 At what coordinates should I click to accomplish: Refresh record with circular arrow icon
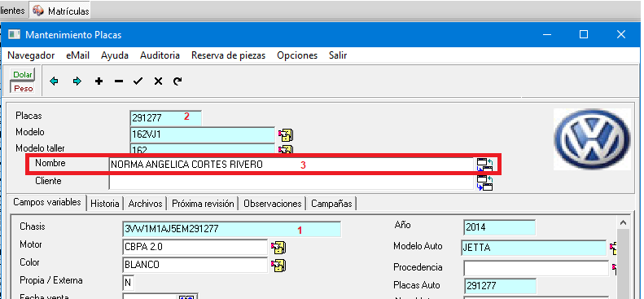pos(177,81)
